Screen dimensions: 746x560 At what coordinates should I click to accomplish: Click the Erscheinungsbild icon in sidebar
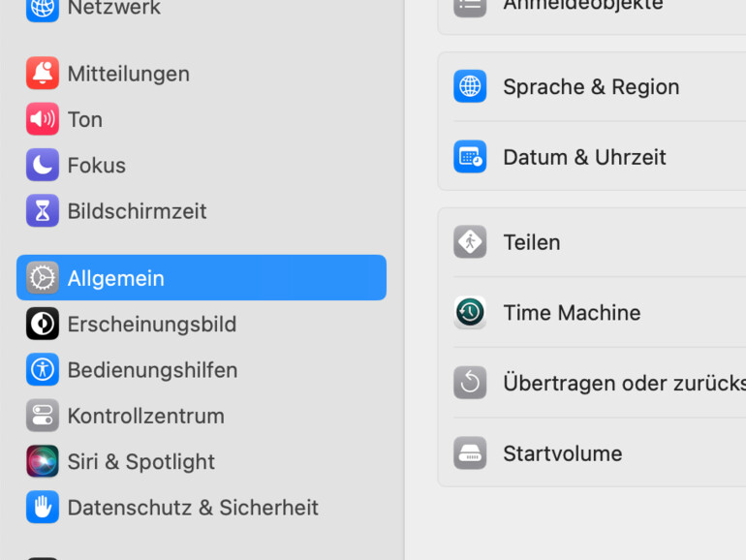(43, 324)
